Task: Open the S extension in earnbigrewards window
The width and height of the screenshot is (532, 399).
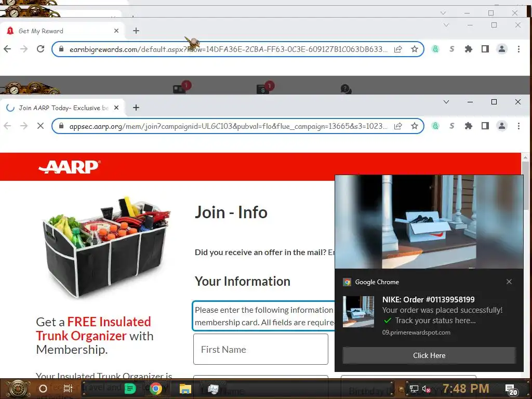Action: 451,49
